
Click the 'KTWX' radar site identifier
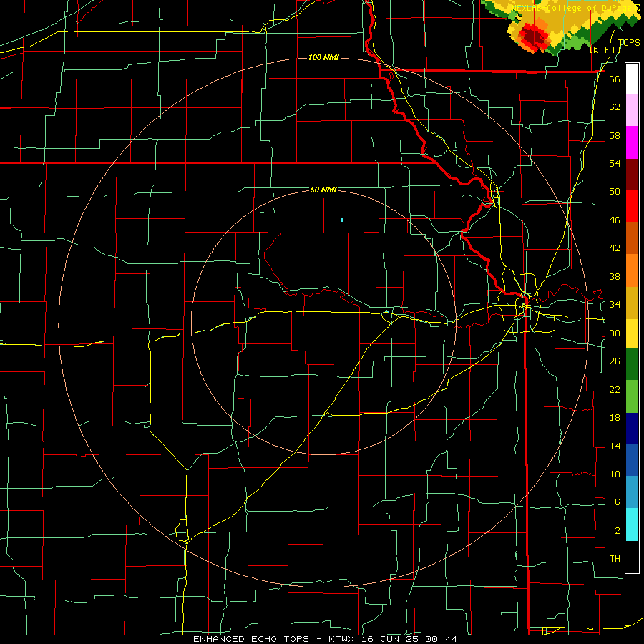(x=341, y=639)
